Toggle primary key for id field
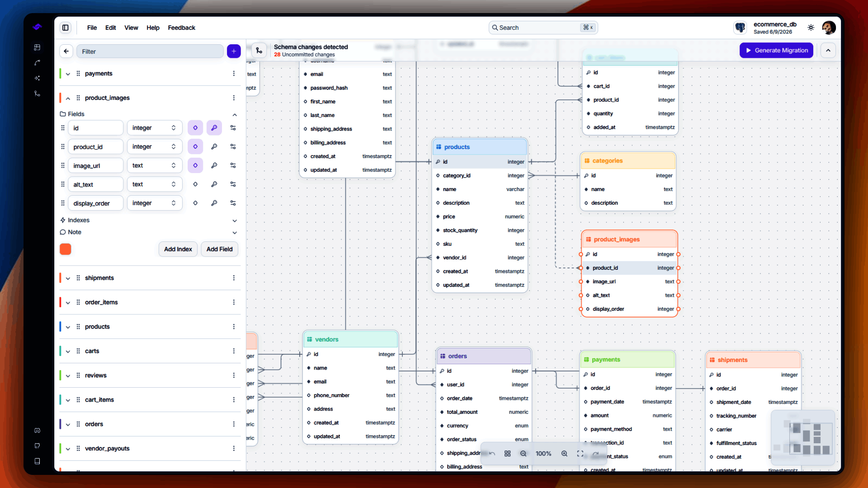Screen dimensions: 868x488 [x=214, y=128]
